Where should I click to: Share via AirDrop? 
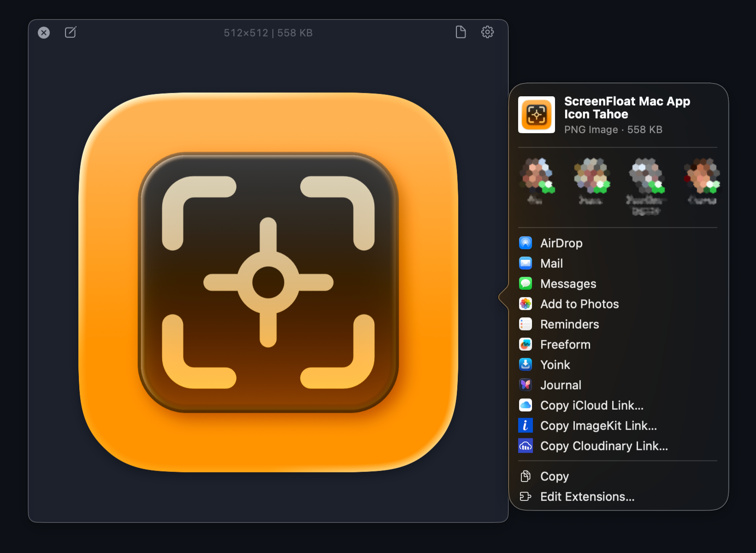[x=561, y=243]
